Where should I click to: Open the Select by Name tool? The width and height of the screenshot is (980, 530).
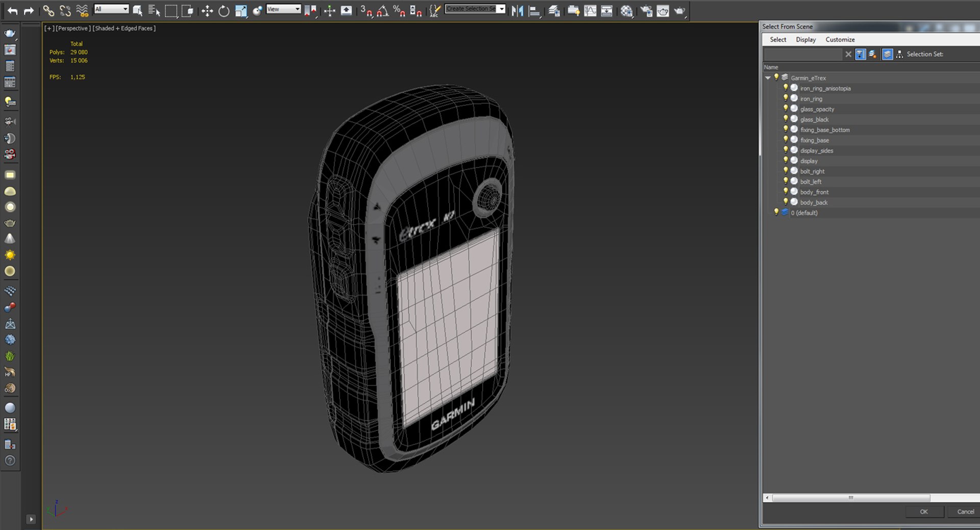(x=154, y=11)
